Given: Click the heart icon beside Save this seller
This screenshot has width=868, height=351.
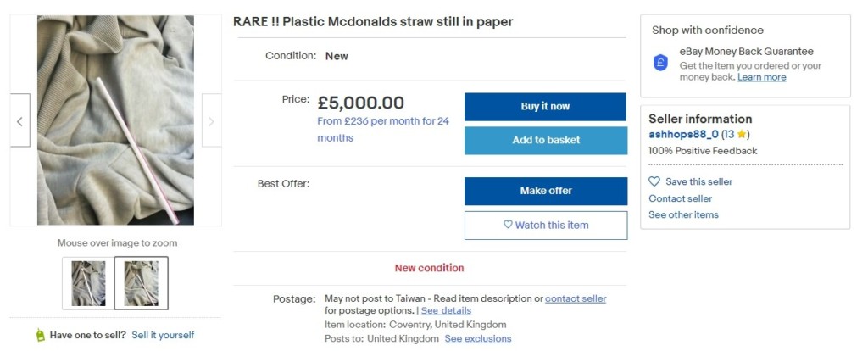Looking at the screenshot, I should click(654, 181).
